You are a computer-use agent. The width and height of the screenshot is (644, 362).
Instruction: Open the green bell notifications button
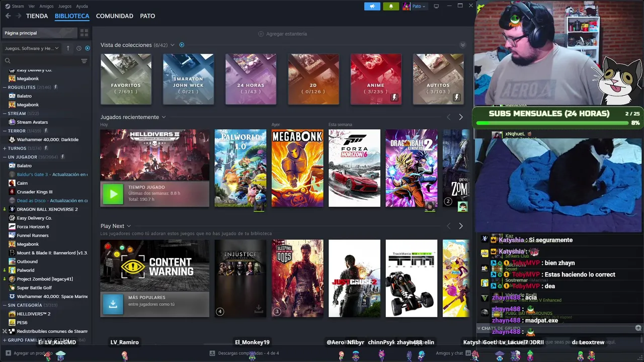(x=391, y=6)
